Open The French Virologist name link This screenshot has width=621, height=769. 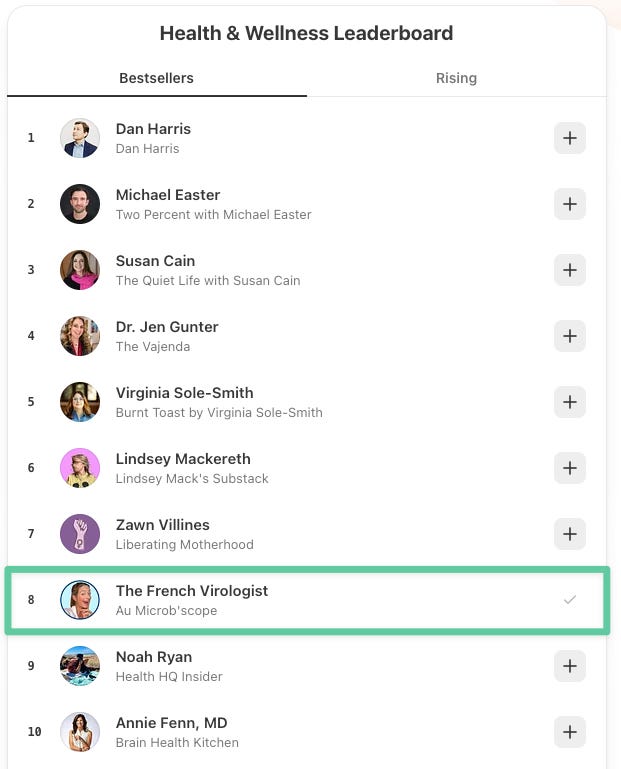pyautogui.click(x=192, y=591)
